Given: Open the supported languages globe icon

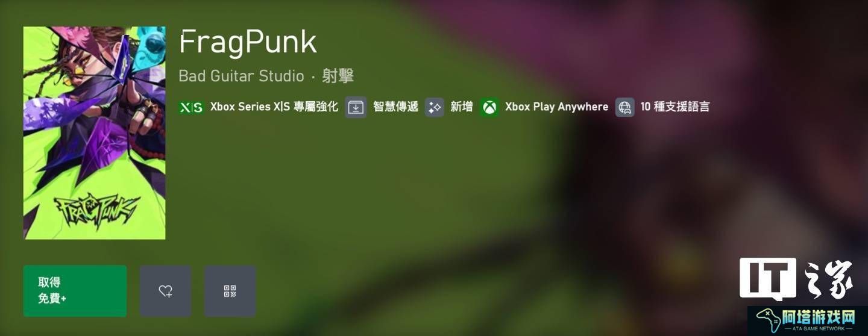Looking at the screenshot, I should pos(625,107).
